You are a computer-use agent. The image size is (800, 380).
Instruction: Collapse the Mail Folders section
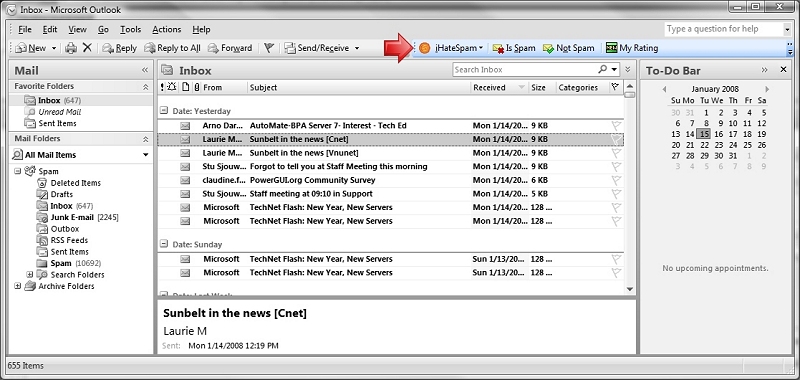click(x=145, y=139)
